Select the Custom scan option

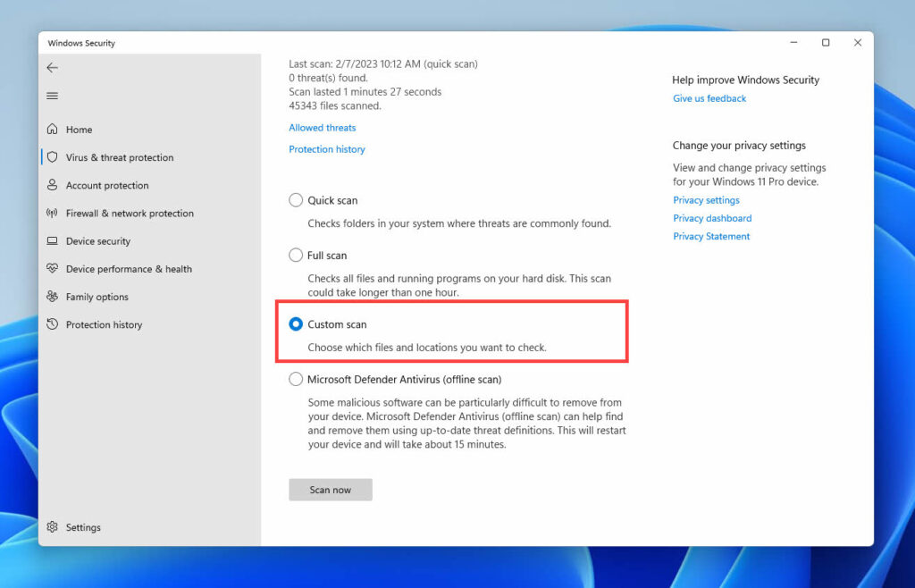pyautogui.click(x=296, y=324)
